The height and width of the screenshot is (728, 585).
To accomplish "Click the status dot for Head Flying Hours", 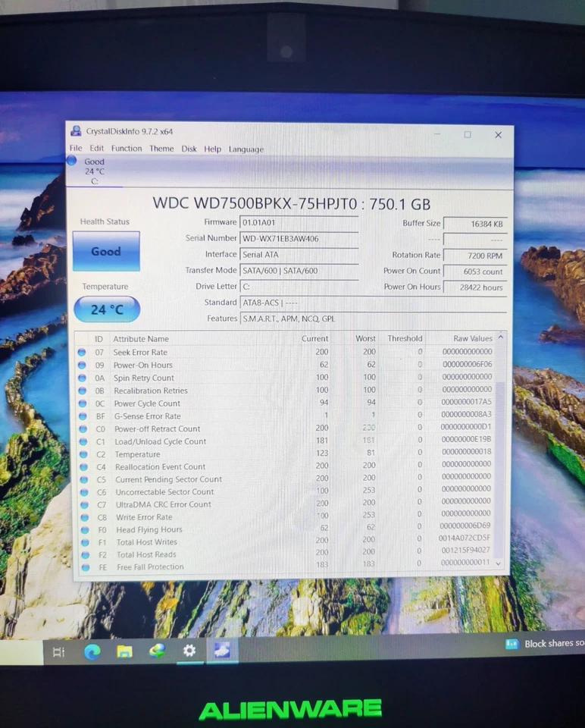I will coord(86,529).
